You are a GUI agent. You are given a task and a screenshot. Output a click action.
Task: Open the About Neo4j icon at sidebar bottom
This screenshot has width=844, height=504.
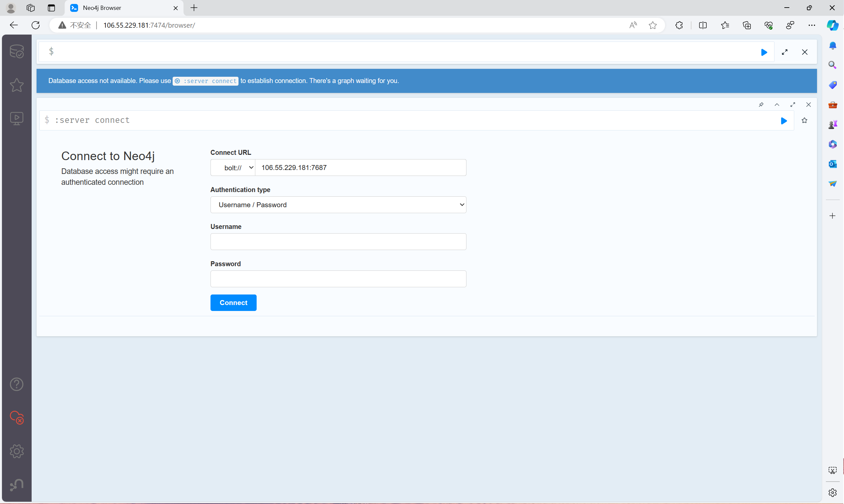[17, 485]
